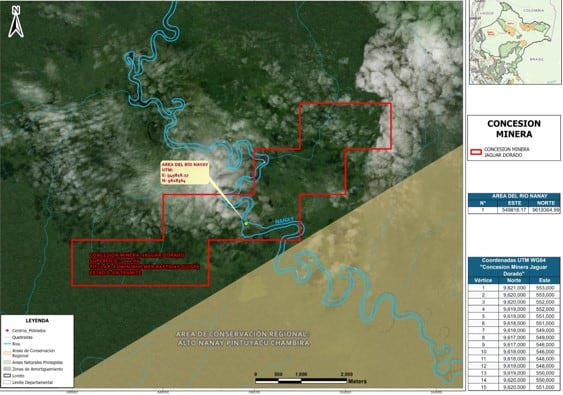Screen dimensions: 563x395
Task: Click the Centros_Poblados legend dot symbol
Action: coord(7,331)
